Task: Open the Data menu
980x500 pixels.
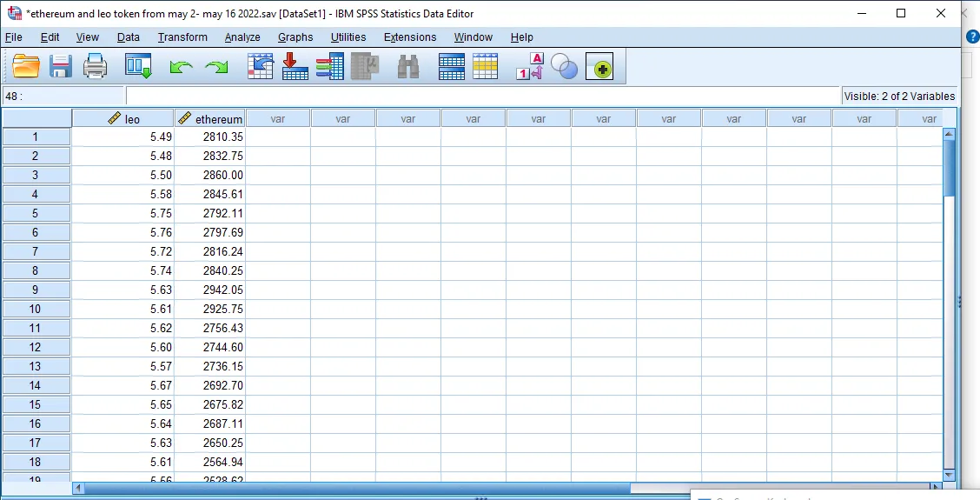Action: point(128,37)
